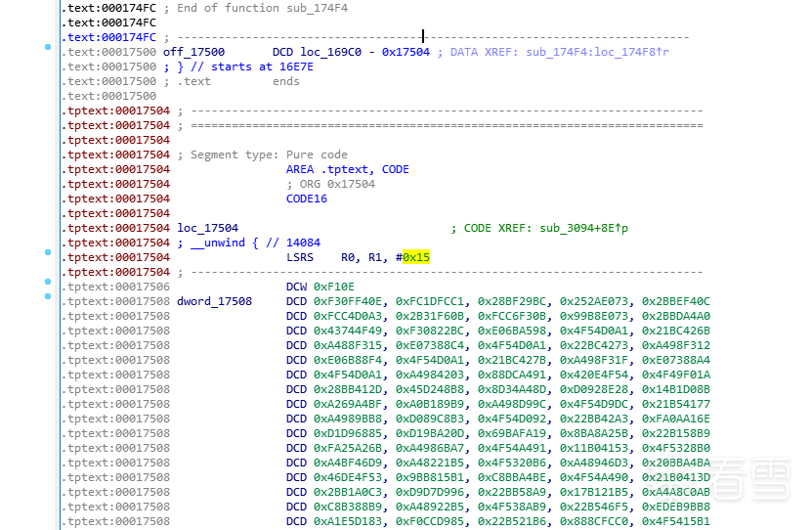Toggle breakpoint dot beside off_17500 line
The width and height of the screenshot is (812, 530).
[48, 47]
